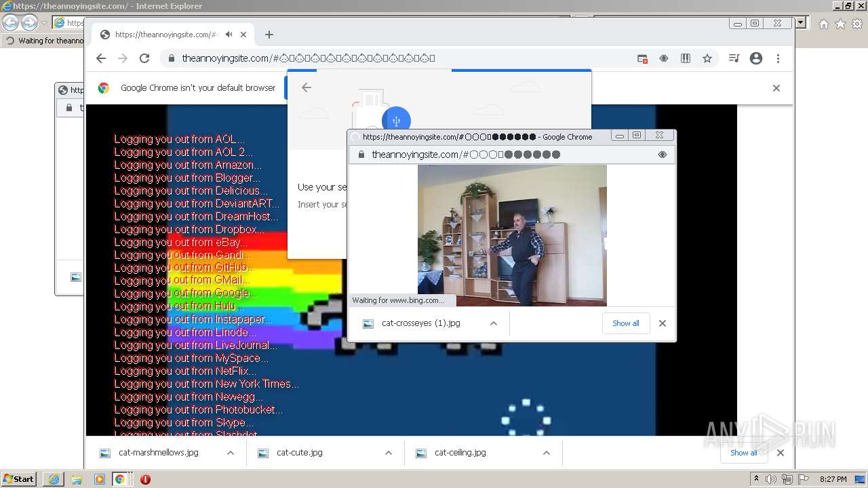
Task: Dismiss the default browser infobar
Action: [776, 88]
